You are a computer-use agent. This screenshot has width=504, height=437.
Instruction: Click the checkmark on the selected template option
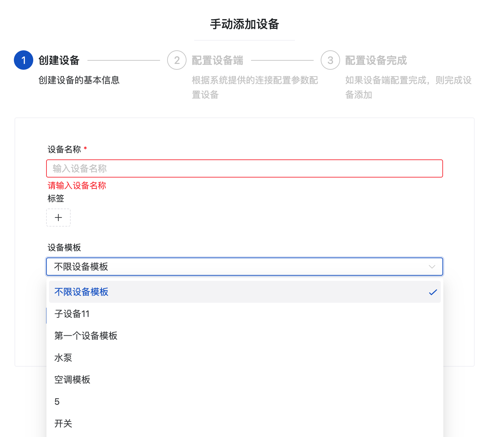(433, 292)
